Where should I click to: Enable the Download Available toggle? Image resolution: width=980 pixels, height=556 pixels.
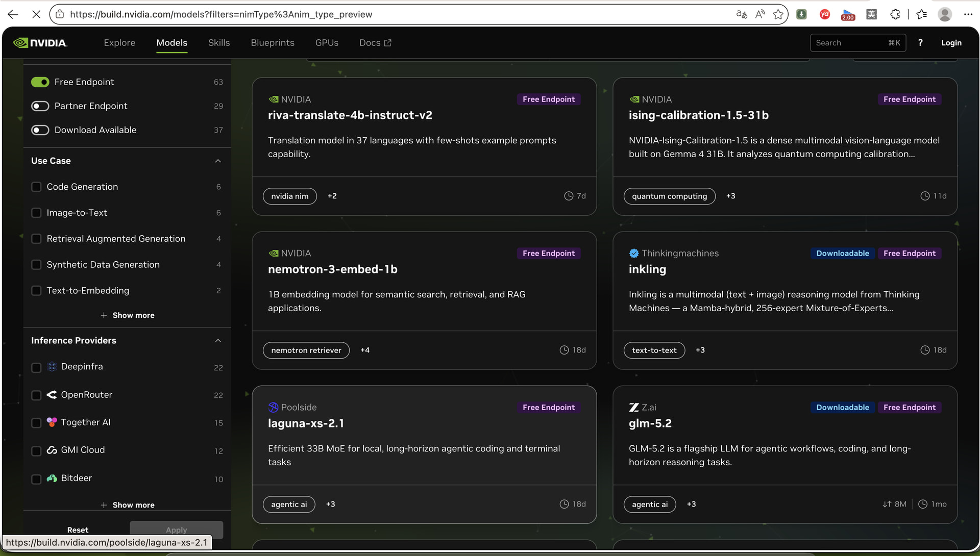[40, 130]
